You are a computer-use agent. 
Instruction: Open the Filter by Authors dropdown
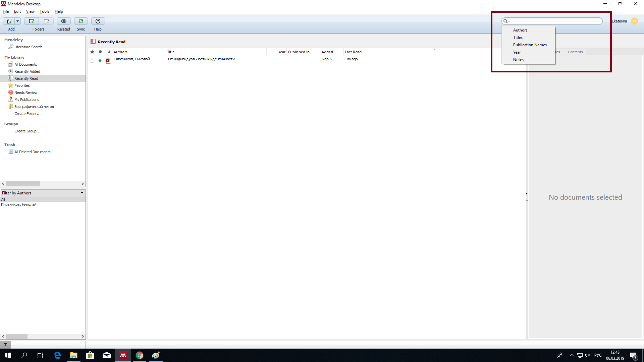[43, 193]
